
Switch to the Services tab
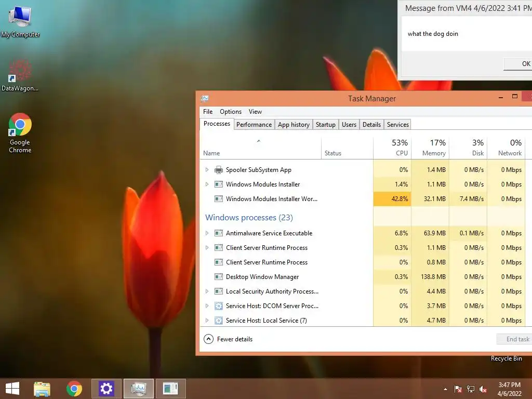point(398,125)
